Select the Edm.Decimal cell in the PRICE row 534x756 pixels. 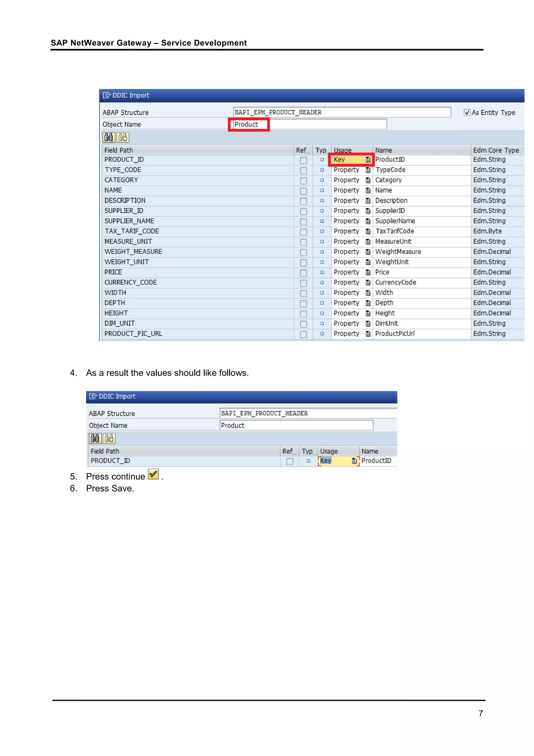(497, 272)
